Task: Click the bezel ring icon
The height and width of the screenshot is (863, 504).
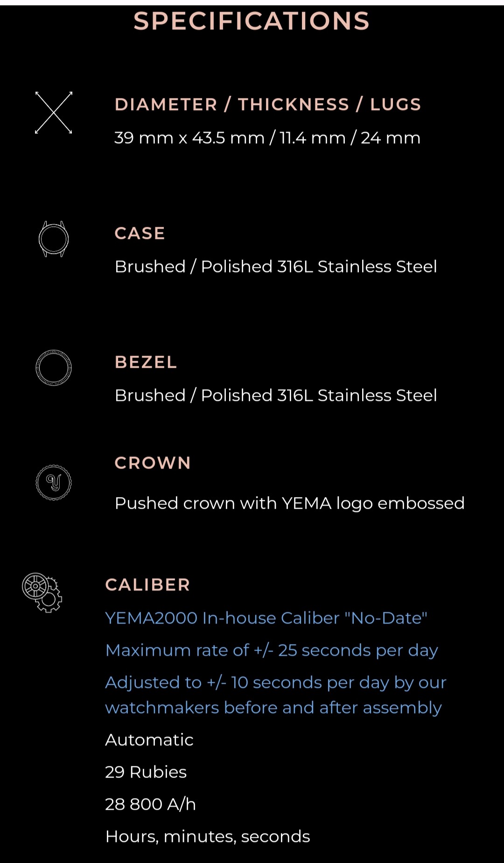Action: 54,368
